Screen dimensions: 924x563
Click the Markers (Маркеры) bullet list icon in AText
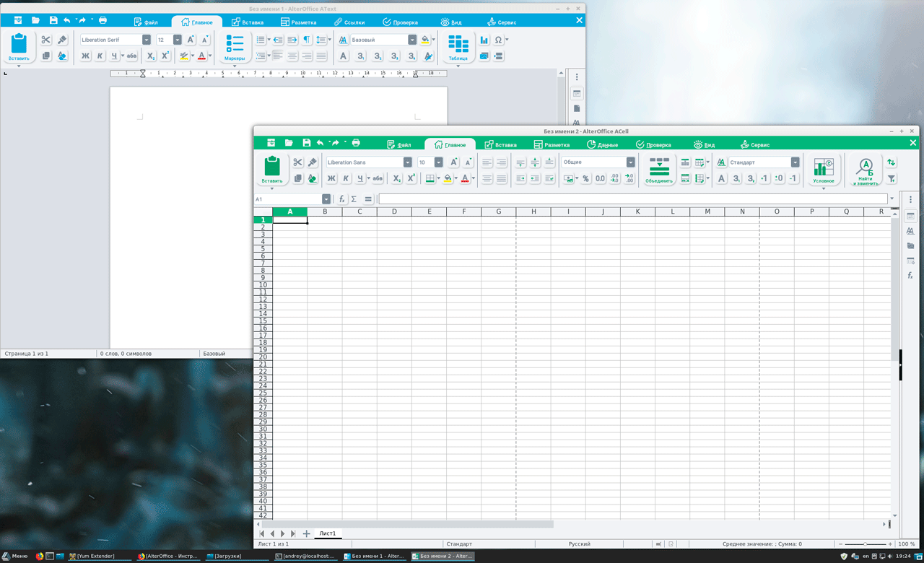(x=235, y=47)
